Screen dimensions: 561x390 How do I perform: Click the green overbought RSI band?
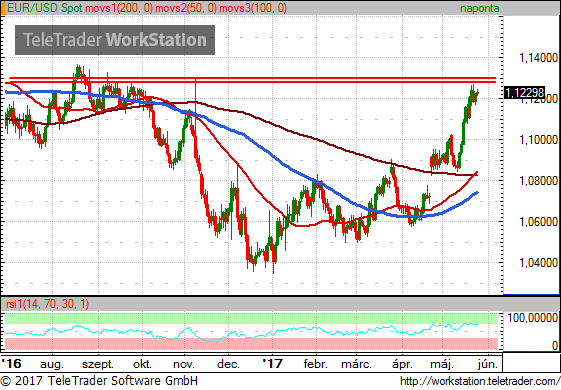251,318
